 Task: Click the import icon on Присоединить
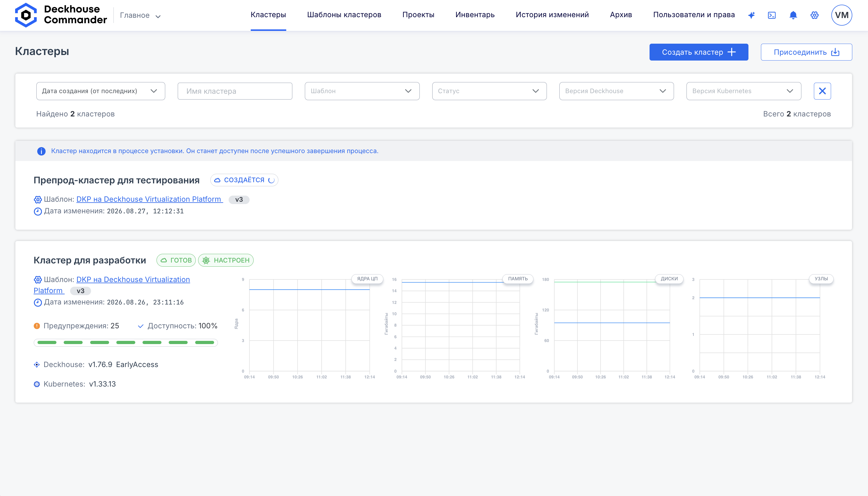[x=835, y=52]
